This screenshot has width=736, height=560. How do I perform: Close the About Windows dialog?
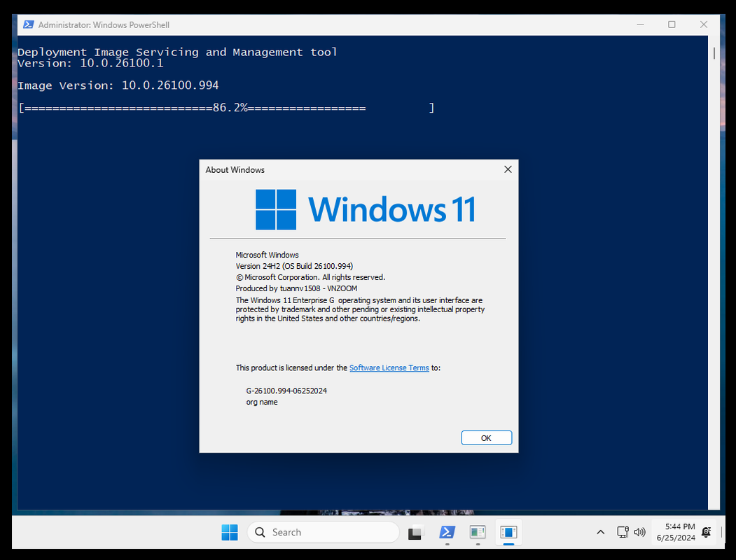[x=508, y=169]
